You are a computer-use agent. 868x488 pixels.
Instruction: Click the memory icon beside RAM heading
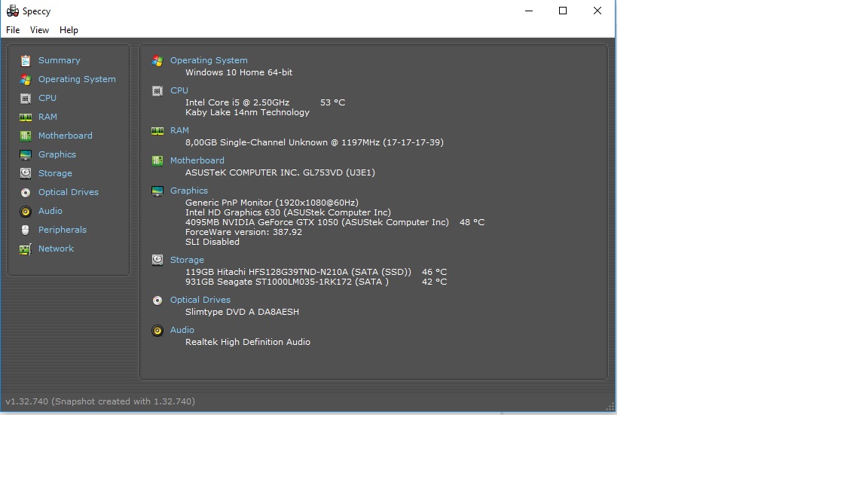coord(157,131)
